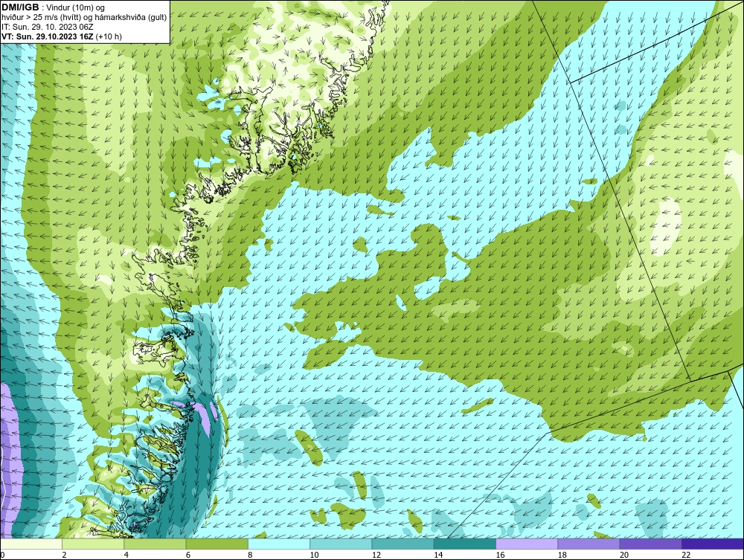
Task: Click the scale label '16'
Action: pos(500,555)
